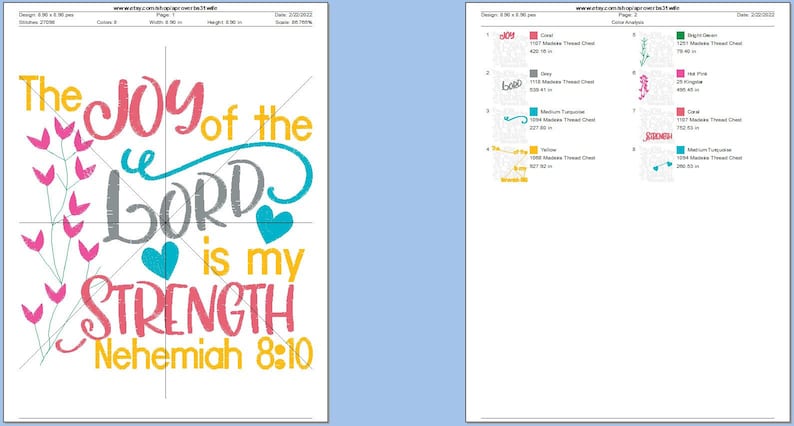
Task: Click the '79.40 in' length in row 5
Action: 687,52
